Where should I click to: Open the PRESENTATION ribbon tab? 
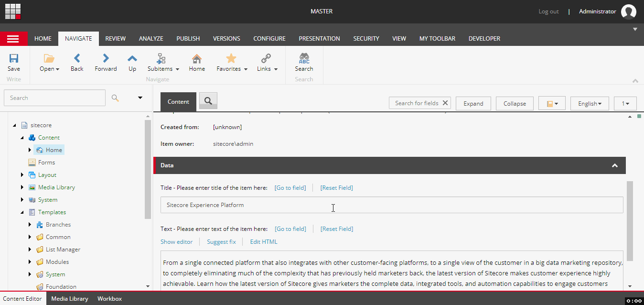pos(320,39)
